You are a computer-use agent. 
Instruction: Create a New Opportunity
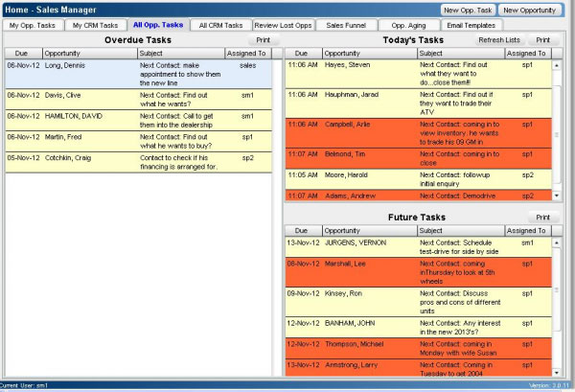click(x=532, y=9)
